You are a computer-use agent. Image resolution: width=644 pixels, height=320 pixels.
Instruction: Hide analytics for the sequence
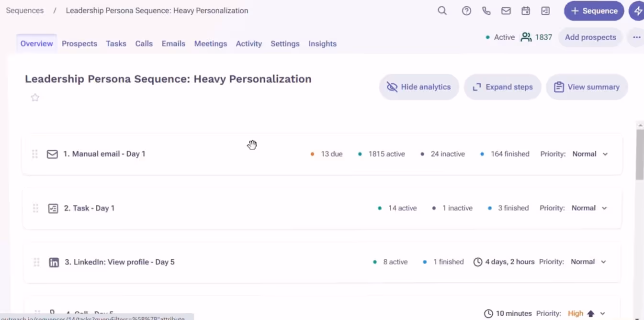click(418, 87)
